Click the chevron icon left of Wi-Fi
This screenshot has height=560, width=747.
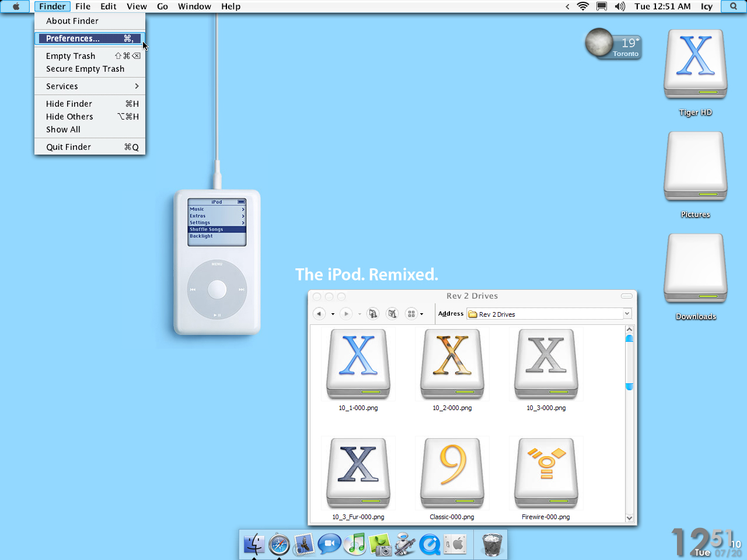click(x=567, y=6)
